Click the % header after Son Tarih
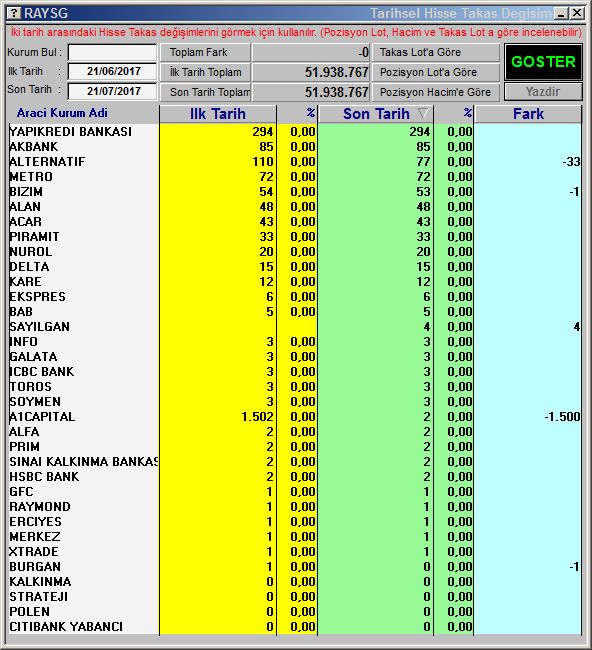Viewport: 592px width, 650px height. point(468,113)
